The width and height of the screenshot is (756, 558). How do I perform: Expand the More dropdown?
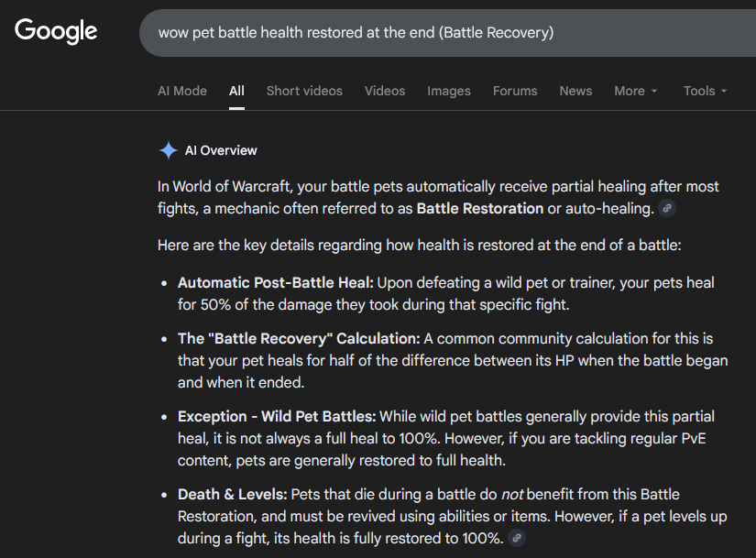click(x=636, y=91)
